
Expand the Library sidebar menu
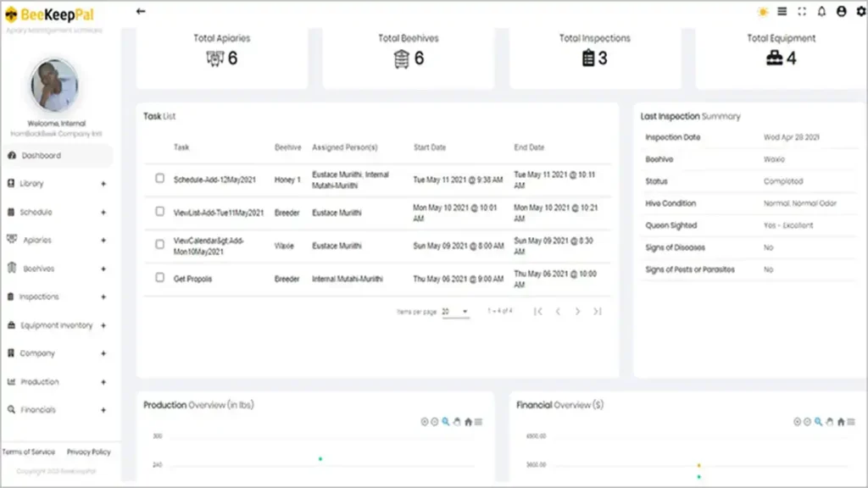click(103, 184)
